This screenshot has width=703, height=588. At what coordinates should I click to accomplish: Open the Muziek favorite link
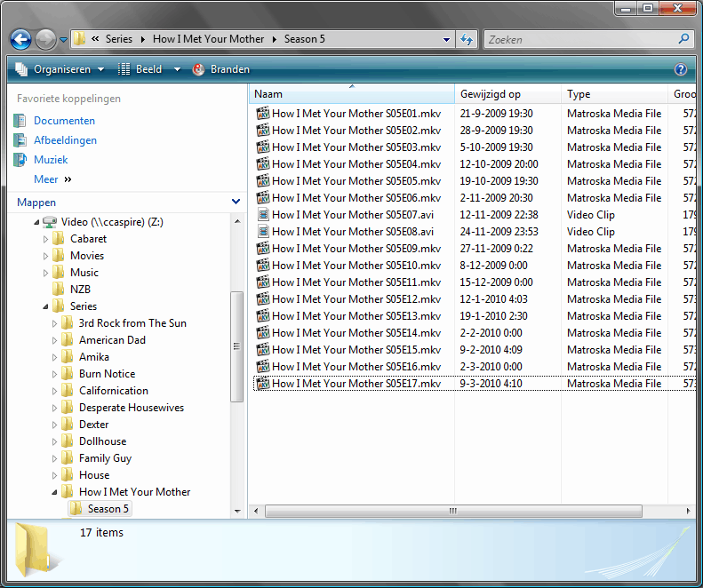tap(51, 160)
